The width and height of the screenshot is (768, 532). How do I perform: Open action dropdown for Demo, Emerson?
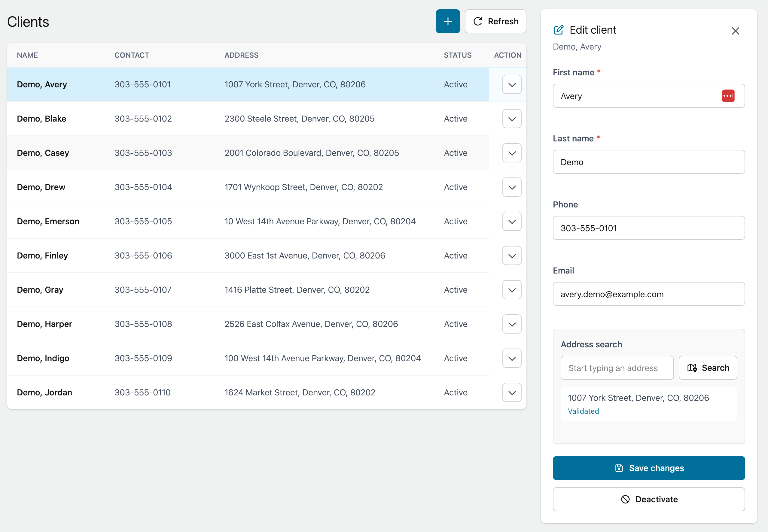tap(512, 222)
